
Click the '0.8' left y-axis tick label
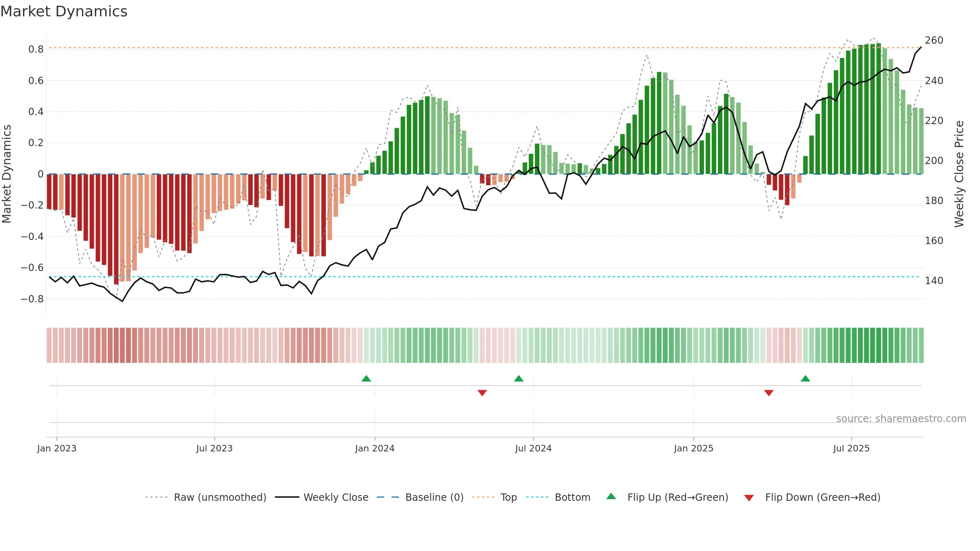(36, 49)
